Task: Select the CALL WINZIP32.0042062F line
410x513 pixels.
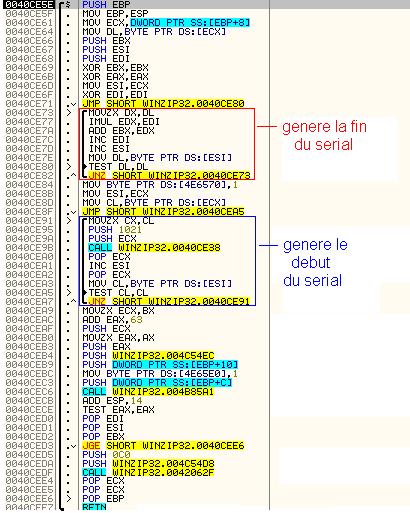Action: [x=148, y=473]
